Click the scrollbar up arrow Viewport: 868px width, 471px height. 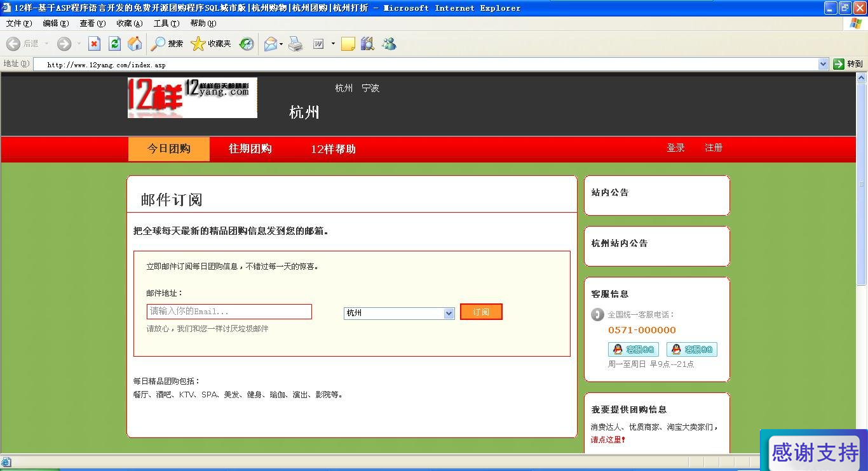tap(862, 79)
